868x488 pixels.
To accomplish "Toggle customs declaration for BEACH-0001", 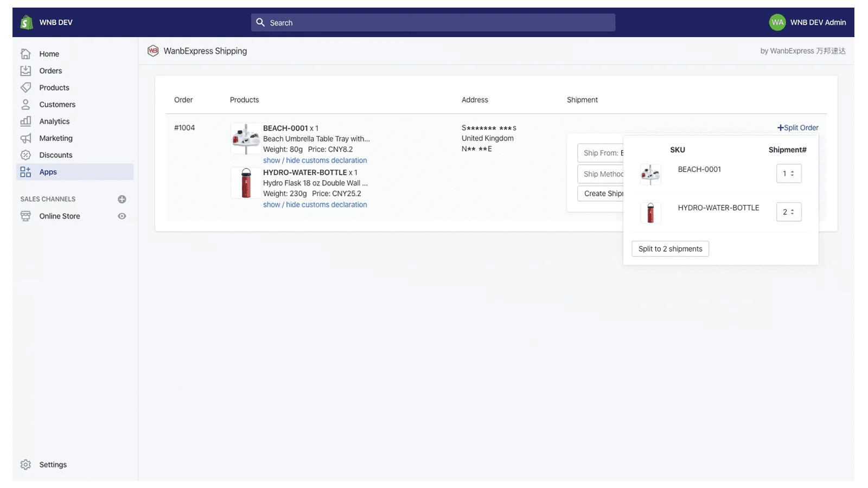I will pos(315,160).
